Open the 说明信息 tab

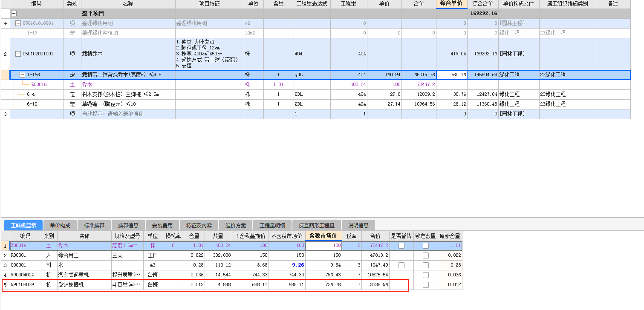[358, 226]
